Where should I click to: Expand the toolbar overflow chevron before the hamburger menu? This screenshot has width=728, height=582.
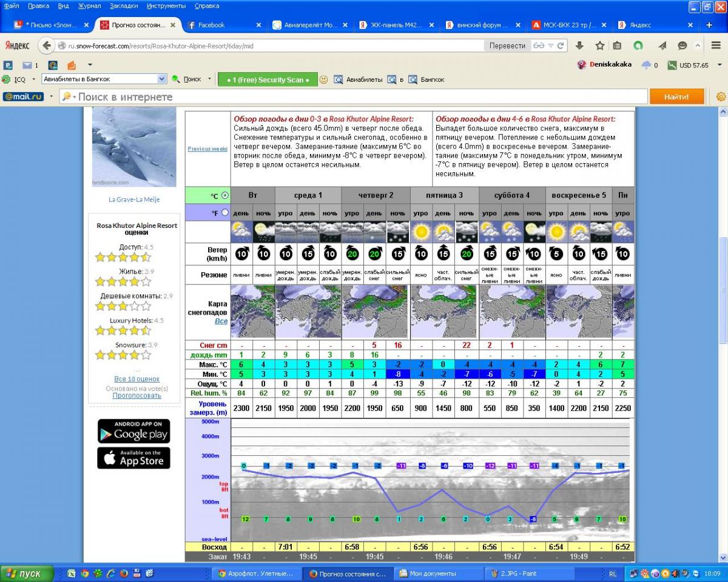coord(698,45)
